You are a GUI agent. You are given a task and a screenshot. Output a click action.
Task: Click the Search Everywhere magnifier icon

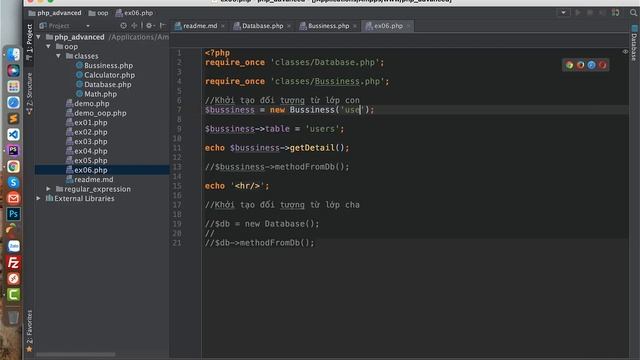633,13
